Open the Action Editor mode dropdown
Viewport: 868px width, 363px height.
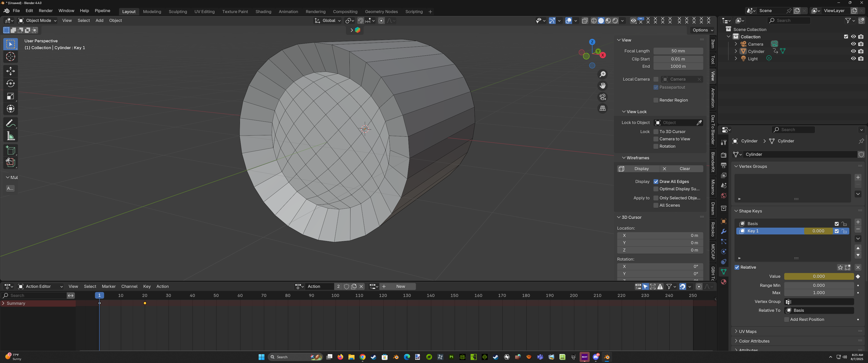[x=40, y=286]
